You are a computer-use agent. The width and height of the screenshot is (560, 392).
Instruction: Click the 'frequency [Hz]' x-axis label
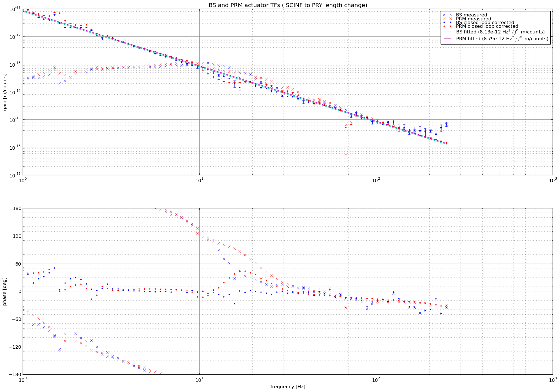coord(288,387)
